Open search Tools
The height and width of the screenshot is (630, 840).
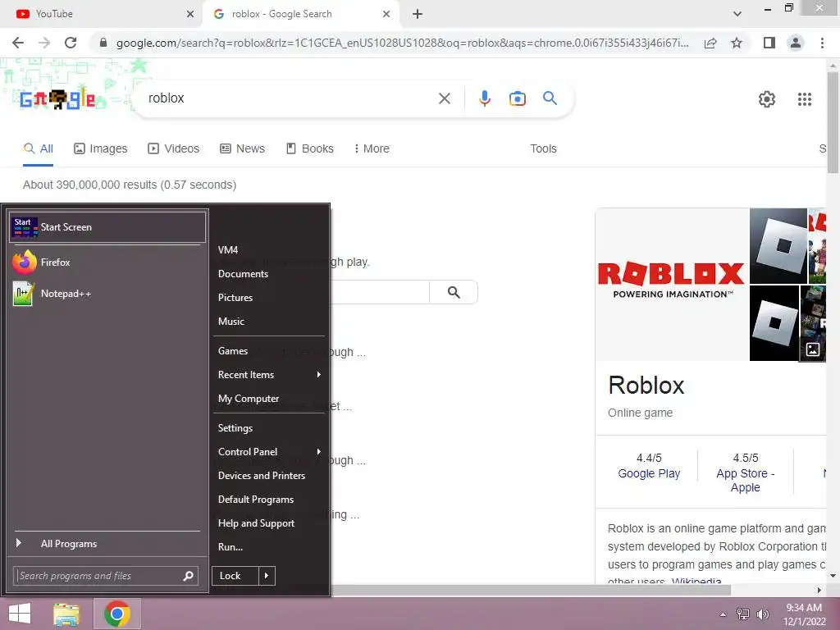click(x=543, y=148)
